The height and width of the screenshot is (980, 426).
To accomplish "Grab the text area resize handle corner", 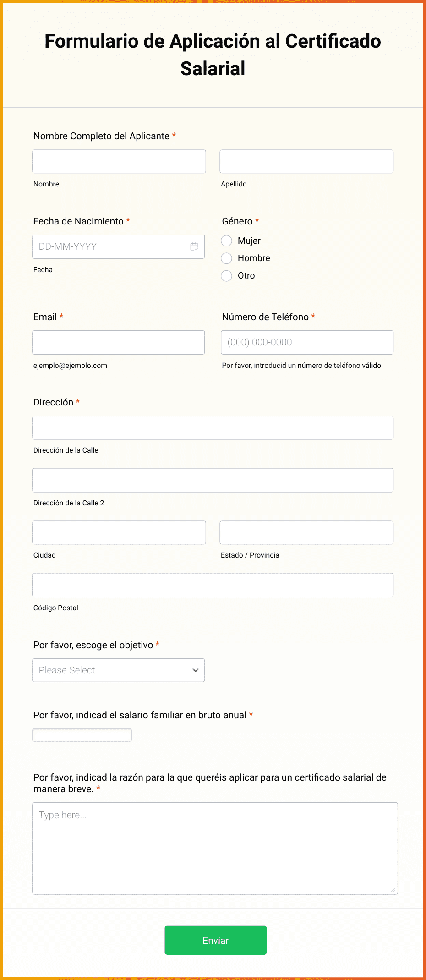I will click(x=393, y=890).
